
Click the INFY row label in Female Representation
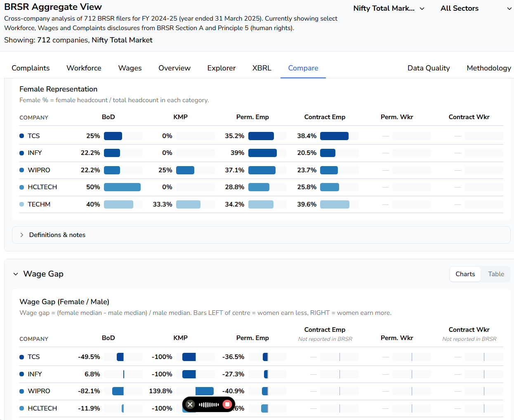[35, 153]
